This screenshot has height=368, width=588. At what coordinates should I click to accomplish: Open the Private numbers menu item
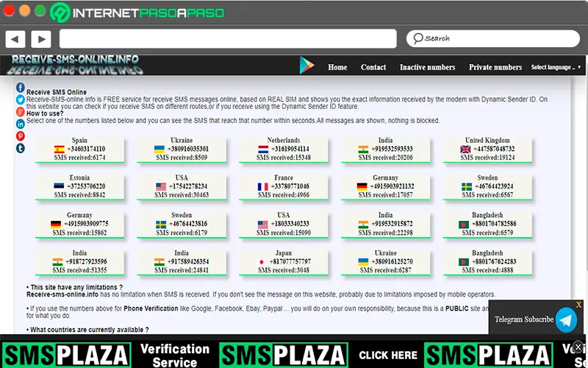pos(495,67)
